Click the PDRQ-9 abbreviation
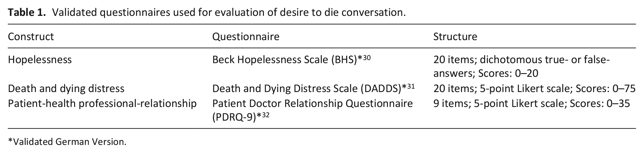Viewport: 644px width, 153px height. tap(234, 118)
